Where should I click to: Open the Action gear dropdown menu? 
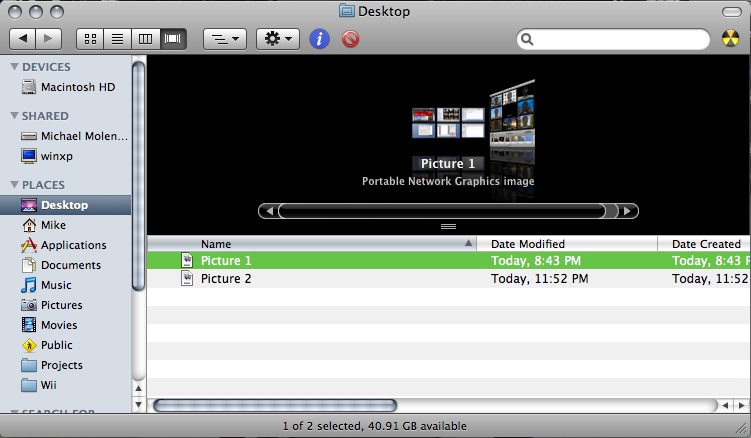point(277,39)
